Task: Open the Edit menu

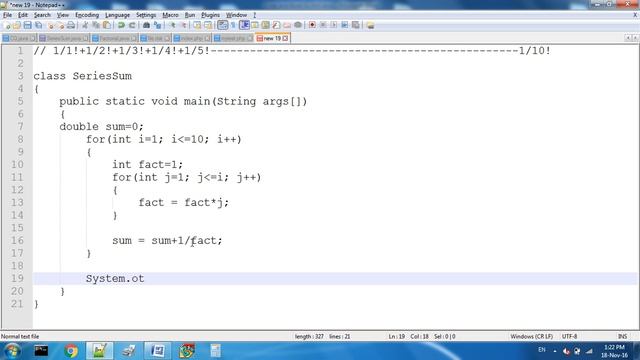Action: click(x=23, y=15)
